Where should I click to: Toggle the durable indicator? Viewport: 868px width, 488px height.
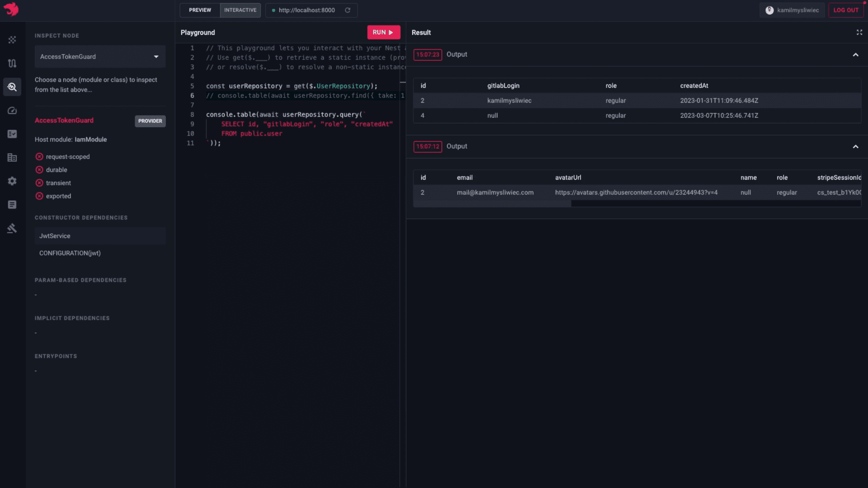(x=39, y=170)
